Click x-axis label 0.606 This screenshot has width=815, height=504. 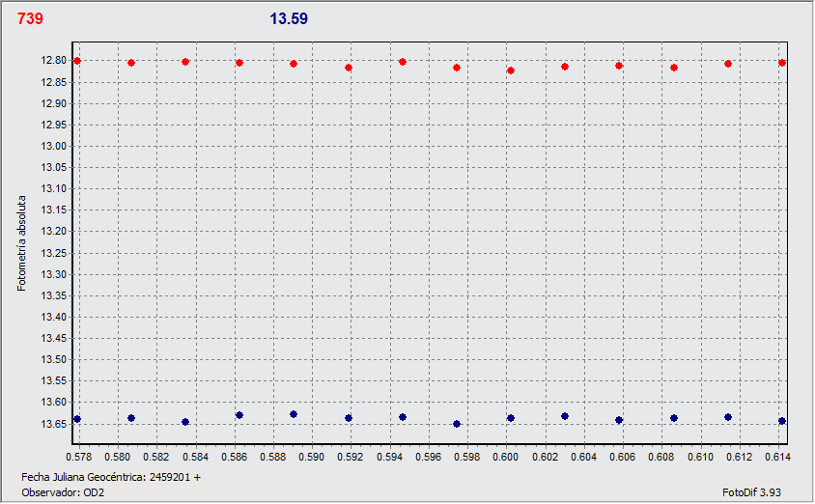[623, 457]
